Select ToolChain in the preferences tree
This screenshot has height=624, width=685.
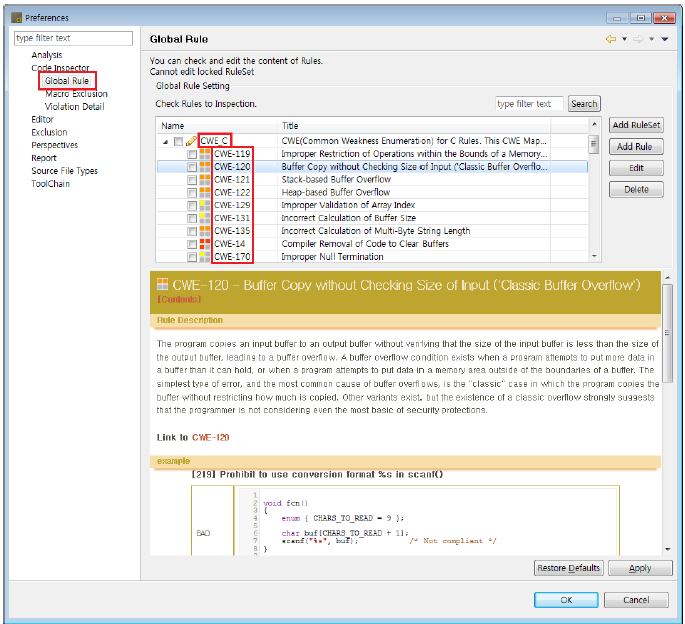[x=51, y=184]
